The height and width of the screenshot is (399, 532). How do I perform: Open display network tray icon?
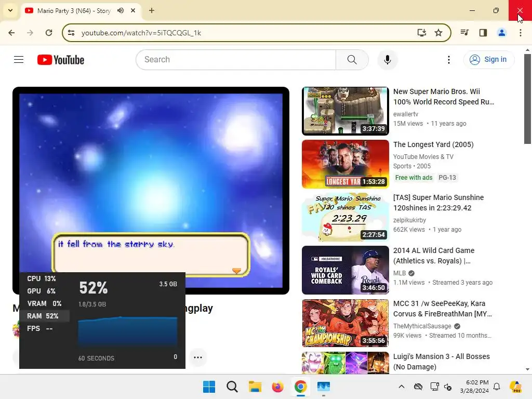[434, 387]
